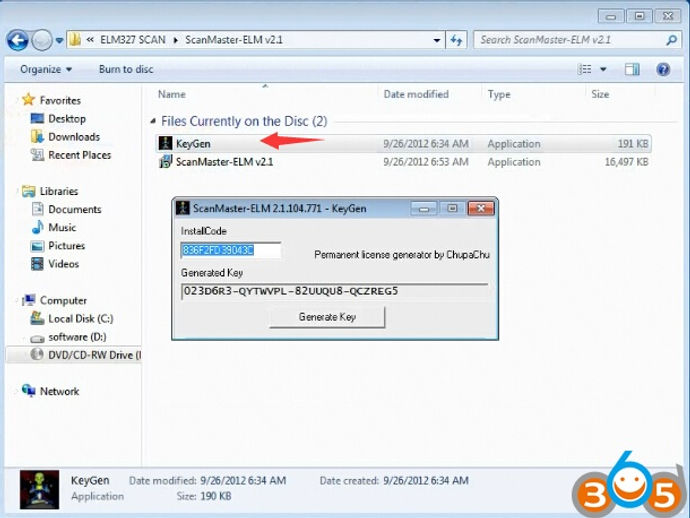Click the 16,497 KB size cell
The image size is (690, 518).
[626, 162]
